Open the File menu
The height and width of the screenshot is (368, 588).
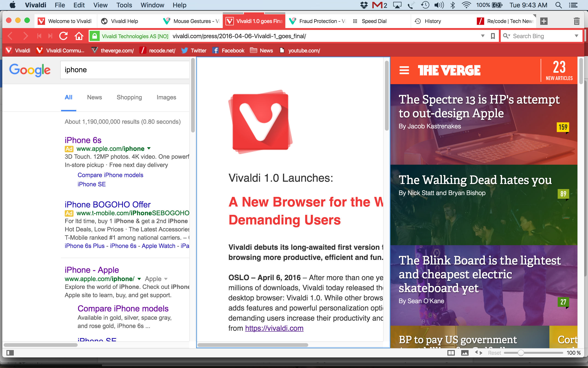[x=60, y=5]
